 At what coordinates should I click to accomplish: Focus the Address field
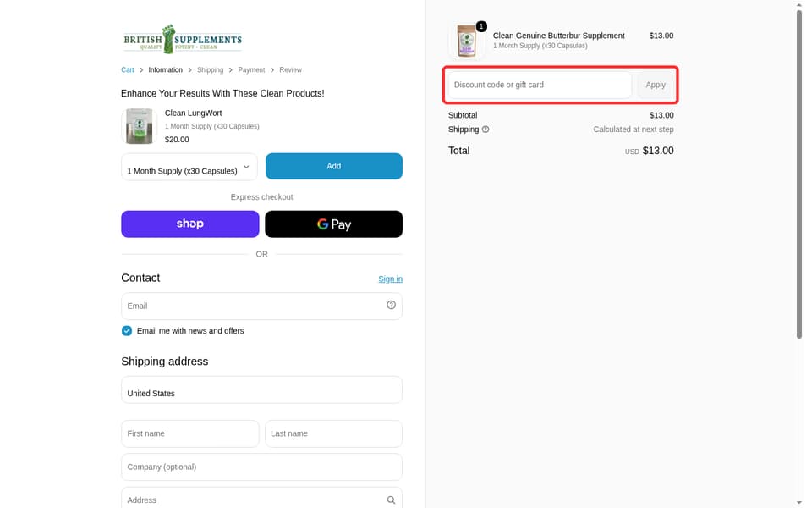(261, 499)
